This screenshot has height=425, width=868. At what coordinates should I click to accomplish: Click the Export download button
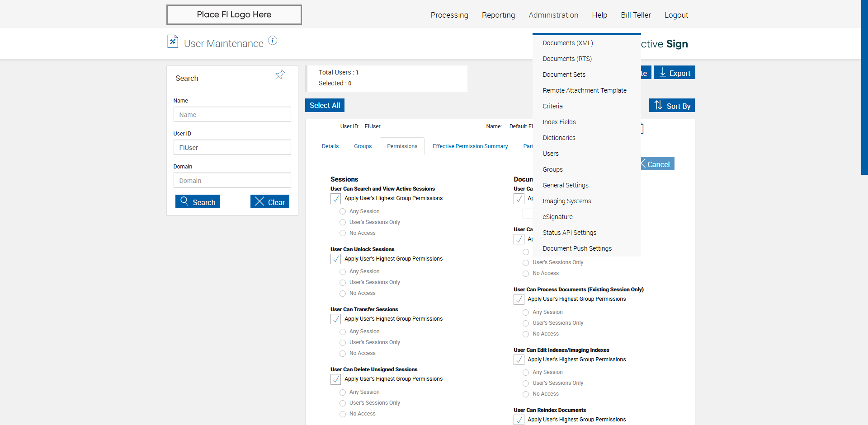tap(674, 73)
